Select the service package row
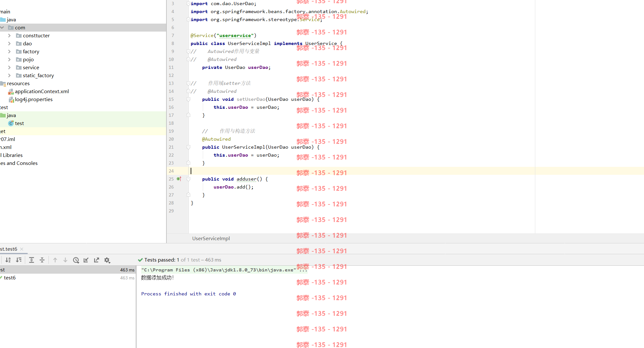 pyautogui.click(x=83, y=67)
